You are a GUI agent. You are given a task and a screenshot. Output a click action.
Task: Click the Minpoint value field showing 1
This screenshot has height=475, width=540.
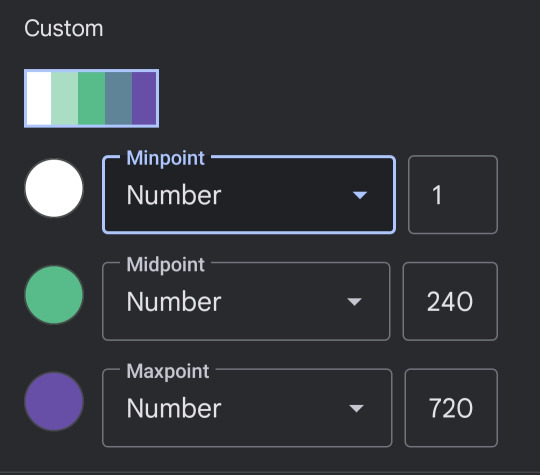click(453, 195)
